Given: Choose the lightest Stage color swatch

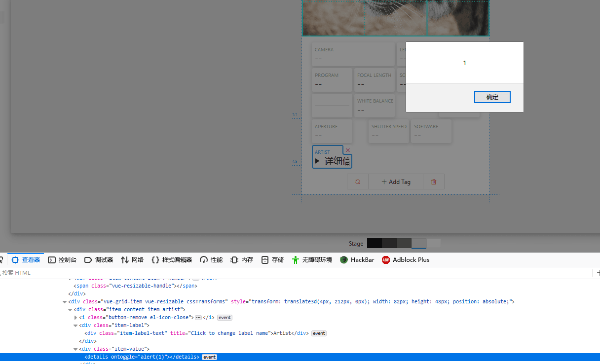Looking at the screenshot, I should click(x=434, y=243).
